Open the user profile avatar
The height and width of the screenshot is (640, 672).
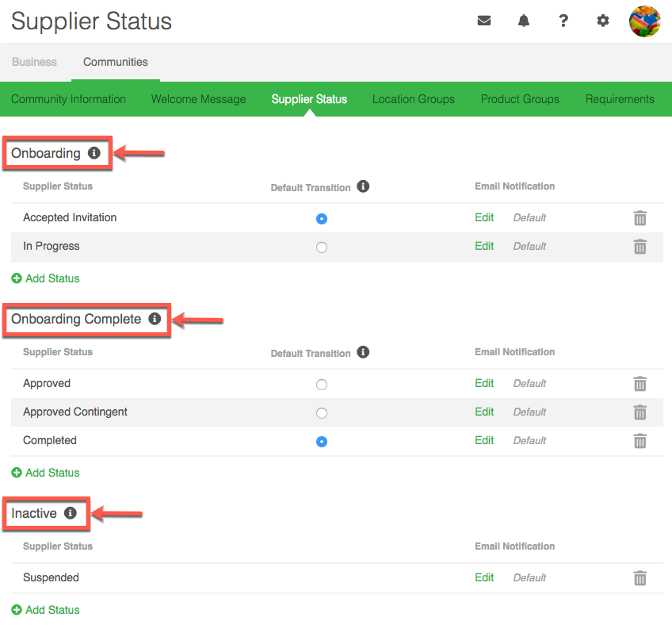[644, 21]
